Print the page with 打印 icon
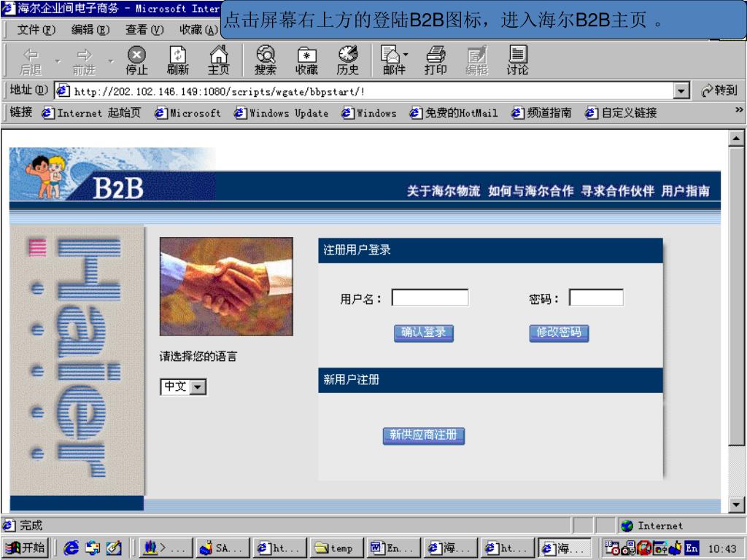Image resolution: width=747 pixels, height=560 pixels. pyautogui.click(x=436, y=61)
